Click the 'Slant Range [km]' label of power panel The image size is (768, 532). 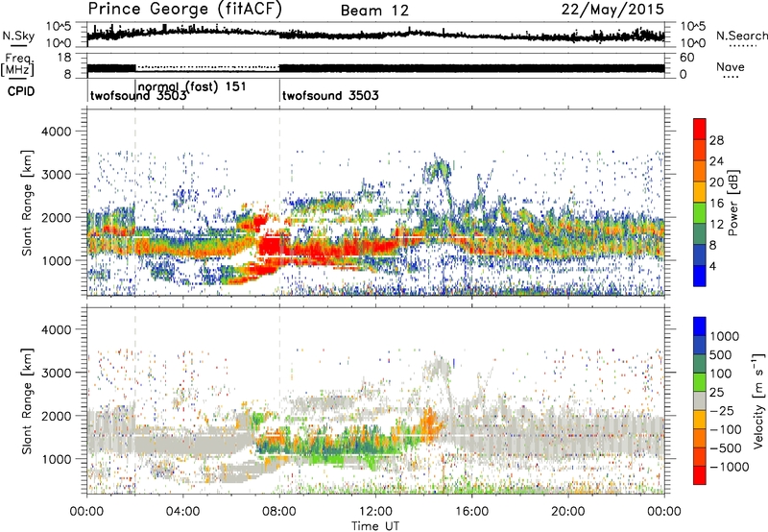(x=27, y=203)
